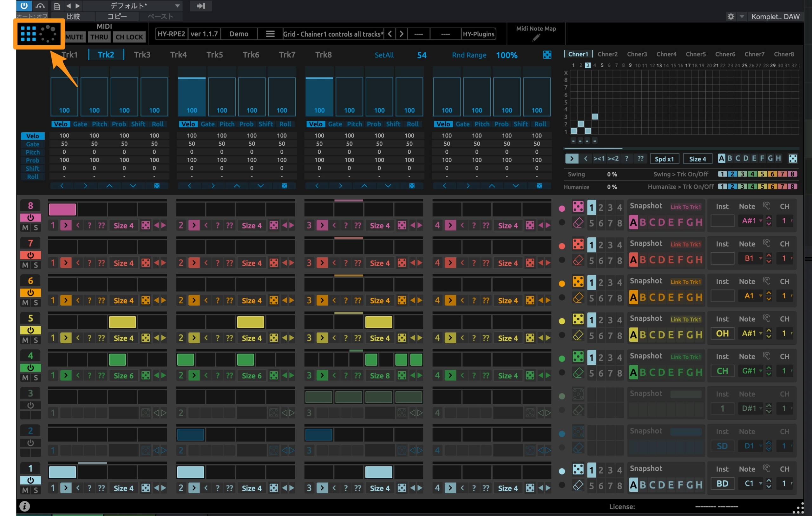Click the grid view icon at top left
The image size is (812, 516).
coord(28,34)
